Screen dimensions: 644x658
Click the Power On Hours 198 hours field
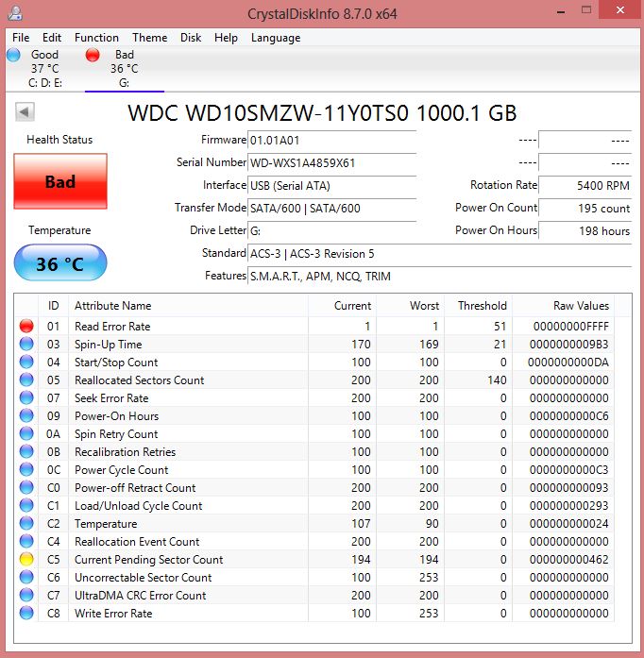585,230
